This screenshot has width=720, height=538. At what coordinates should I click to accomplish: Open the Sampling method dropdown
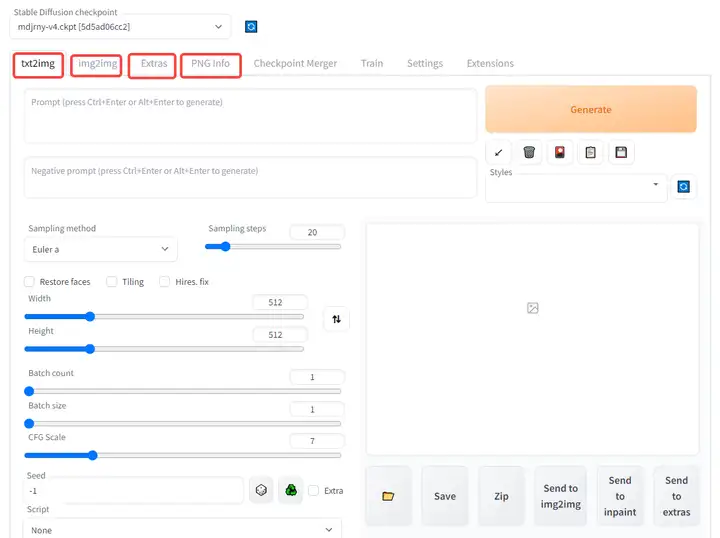coord(101,249)
